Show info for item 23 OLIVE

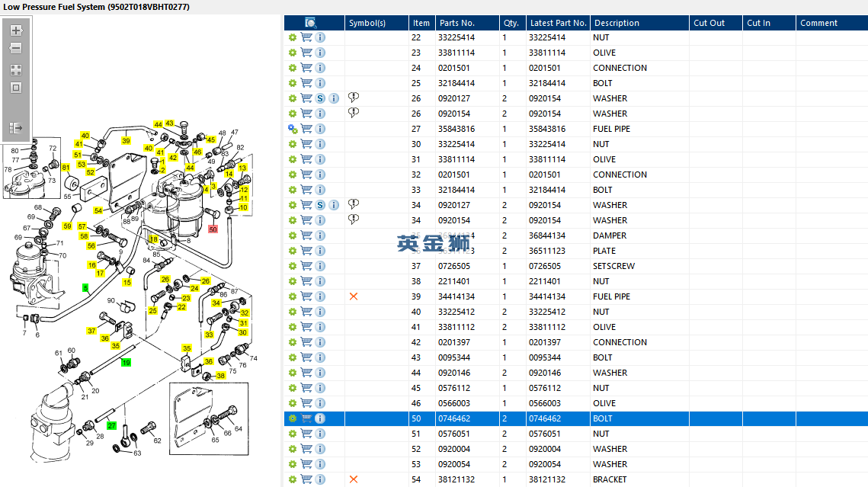(x=320, y=53)
